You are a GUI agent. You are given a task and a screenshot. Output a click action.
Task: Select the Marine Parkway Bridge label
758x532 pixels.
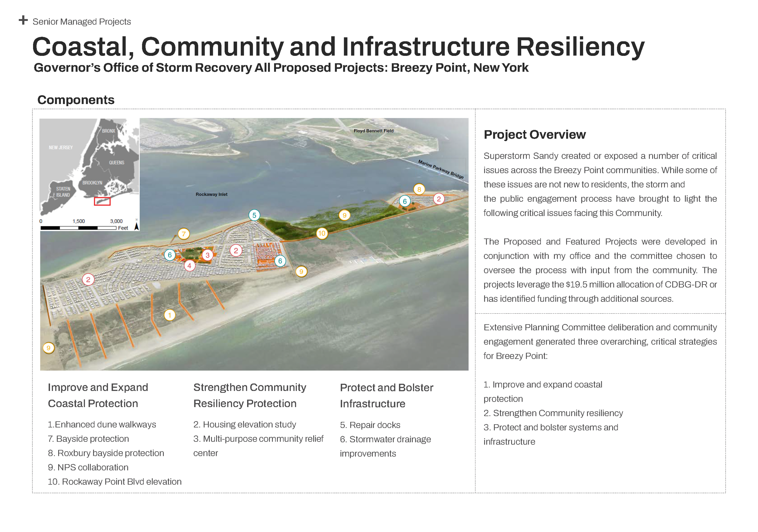pos(441,170)
